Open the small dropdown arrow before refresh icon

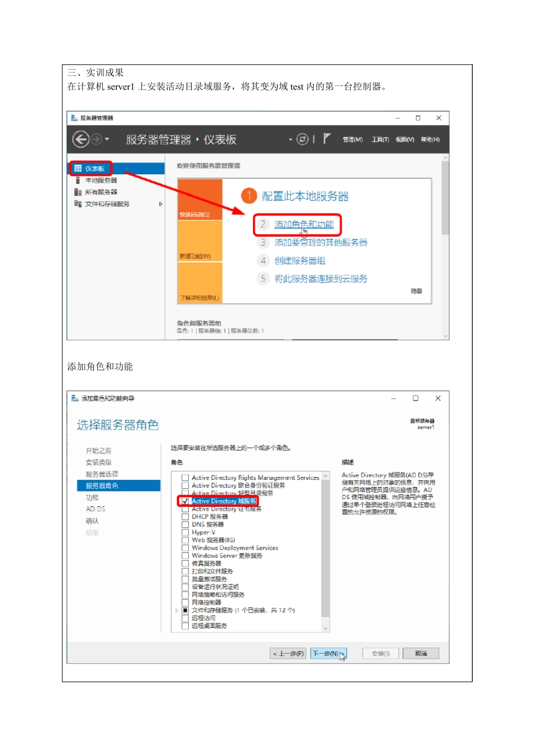(x=291, y=139)
